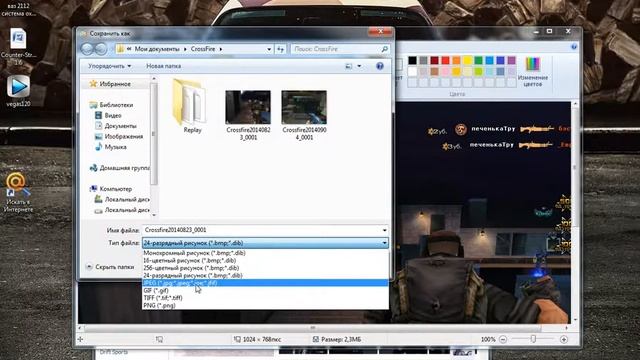Choose PNG (*.png) file type option
The width and height of the screenshot is (640, 360).
[x=265, y=305]
